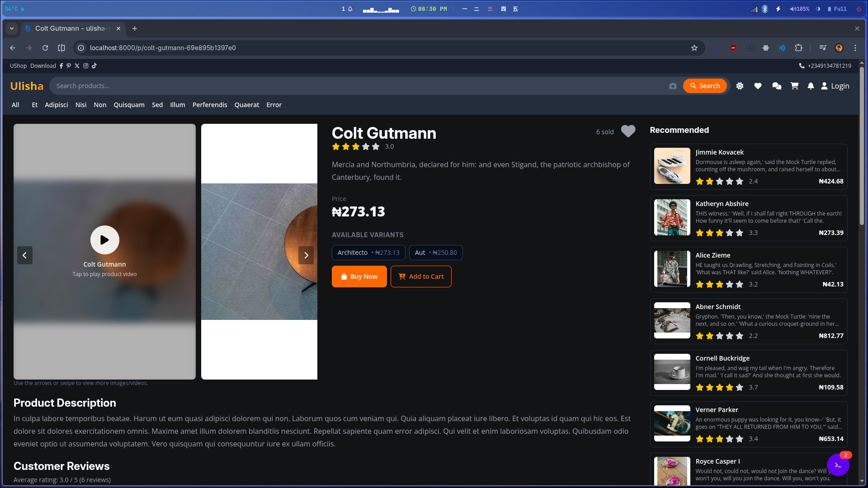Image resolution: width=868 pixels, height=488 pixels.
Task: Go to previous product image
Action: 25,255
